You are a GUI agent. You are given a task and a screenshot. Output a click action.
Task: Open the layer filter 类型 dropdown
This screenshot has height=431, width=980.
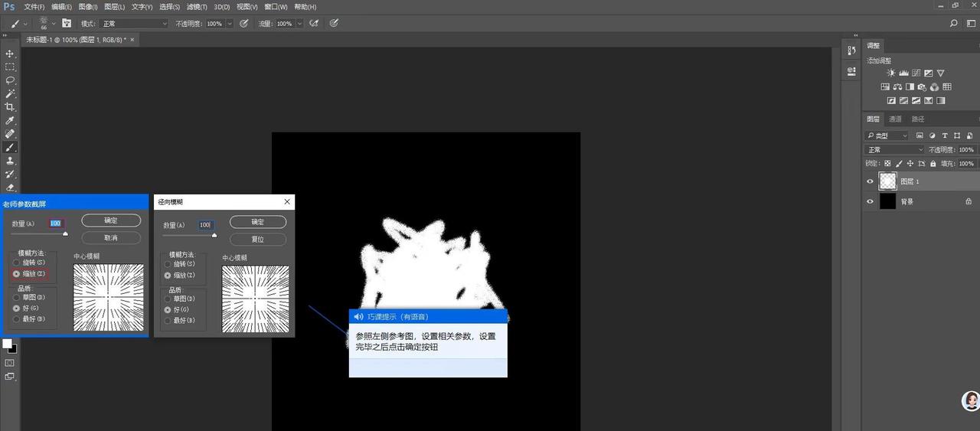click(x=887, y=136)
